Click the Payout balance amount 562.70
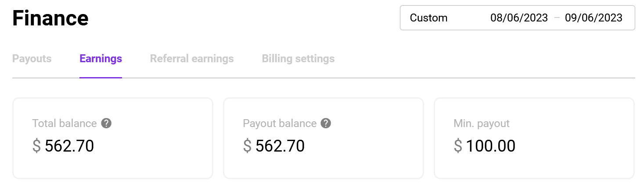This screenshot has width=644, height=191. pos(280,146)
